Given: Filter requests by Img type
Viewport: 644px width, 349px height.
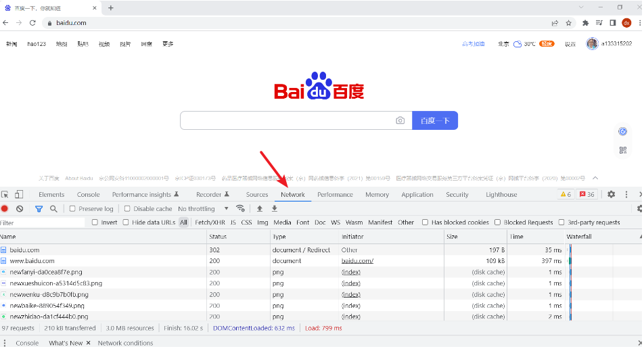Looking at the screenshot, I should [262, 222].
